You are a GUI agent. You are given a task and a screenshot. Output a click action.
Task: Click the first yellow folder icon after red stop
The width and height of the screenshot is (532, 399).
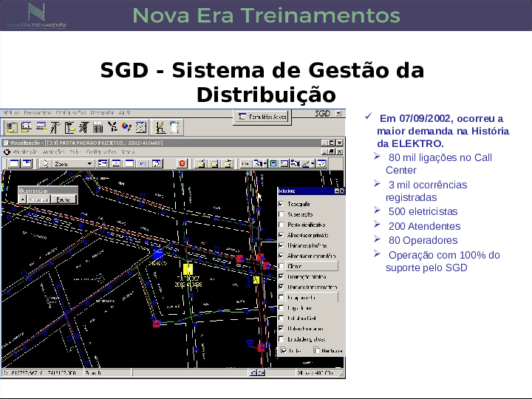coord(201,163)
